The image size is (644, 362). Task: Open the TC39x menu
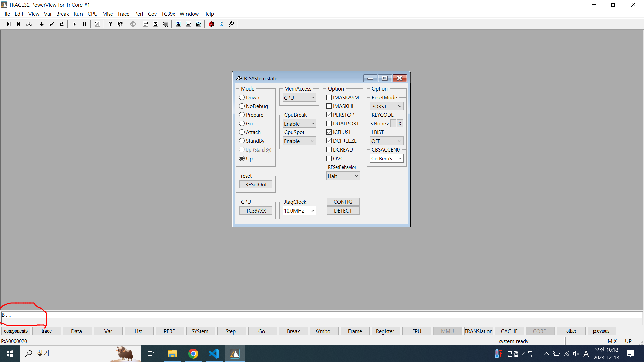click(x=168, y=14)
